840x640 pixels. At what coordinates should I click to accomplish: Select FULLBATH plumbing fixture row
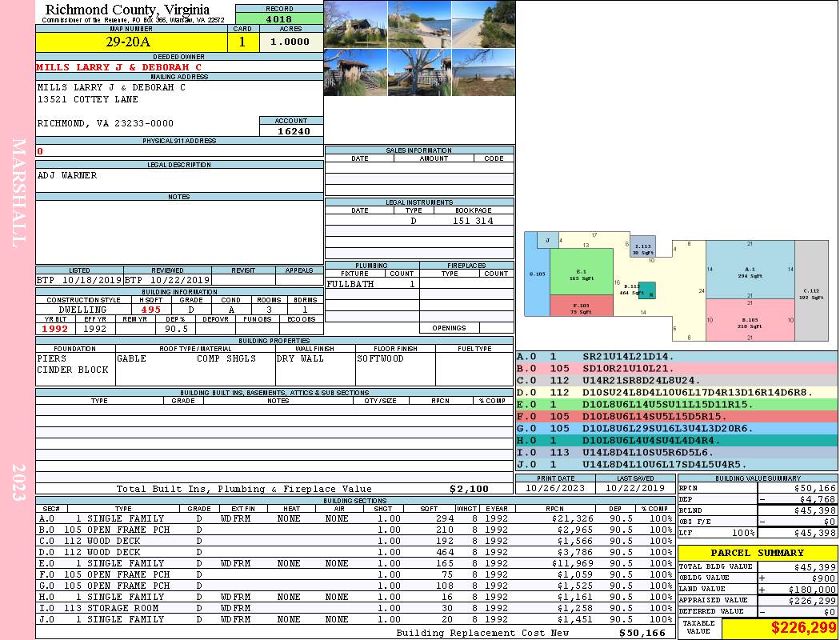[x=372, y=284]
